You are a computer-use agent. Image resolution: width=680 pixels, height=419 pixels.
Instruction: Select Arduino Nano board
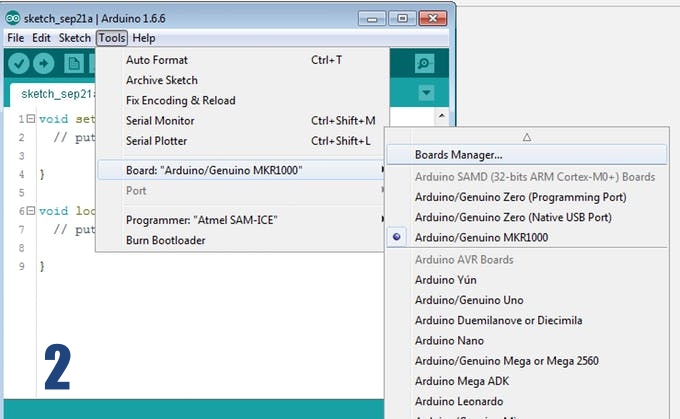pyautogui.click(x=526, y=340)
